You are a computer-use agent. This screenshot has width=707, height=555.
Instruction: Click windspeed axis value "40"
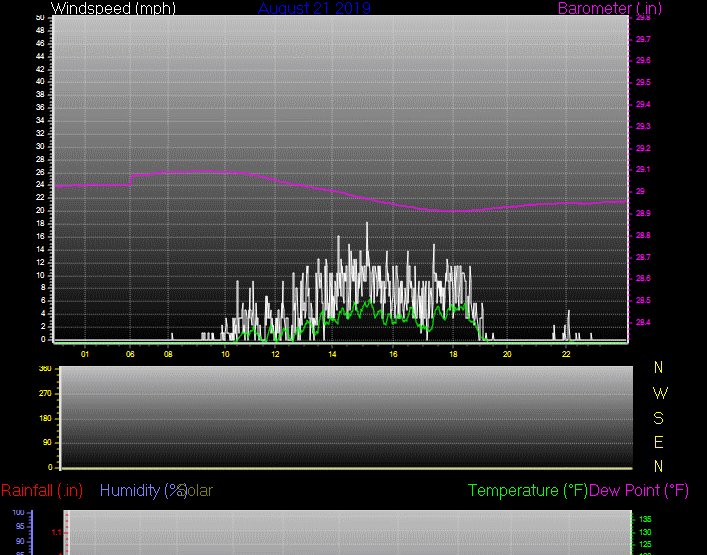coord(40,82)
